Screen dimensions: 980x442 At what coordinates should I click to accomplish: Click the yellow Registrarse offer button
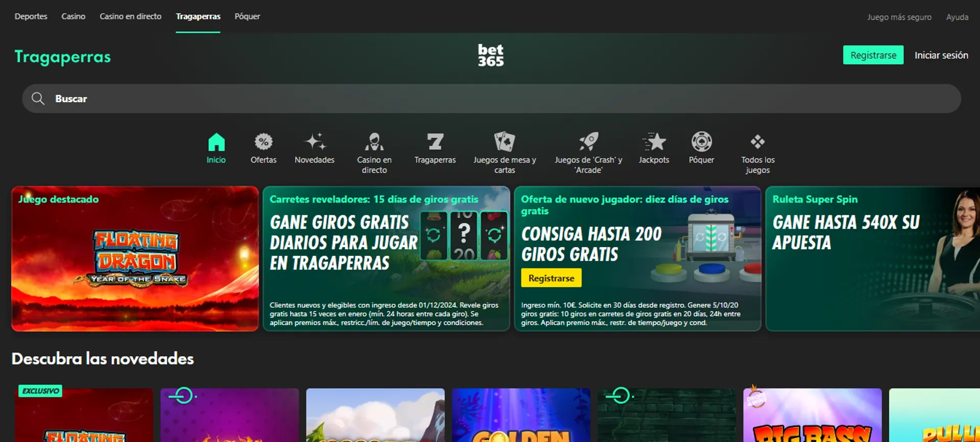point(551,278)
